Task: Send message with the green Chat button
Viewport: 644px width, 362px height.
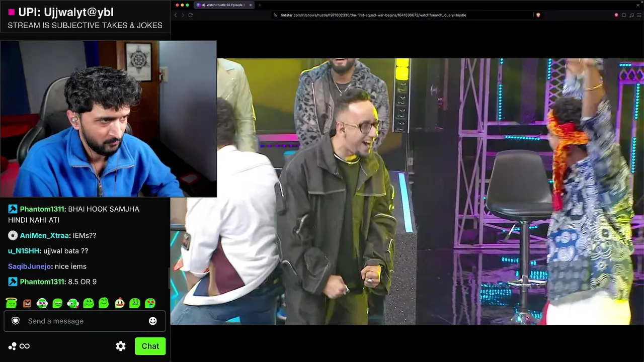Action: pos(150,346)
